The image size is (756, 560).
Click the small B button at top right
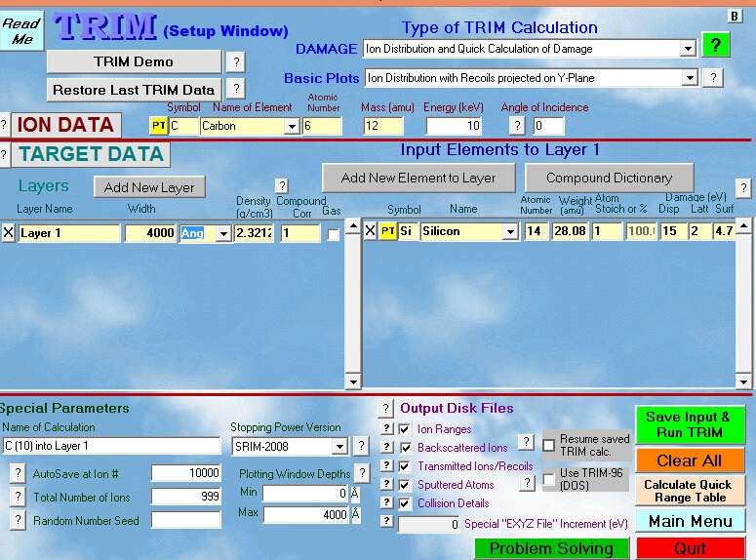click(735, 17)
